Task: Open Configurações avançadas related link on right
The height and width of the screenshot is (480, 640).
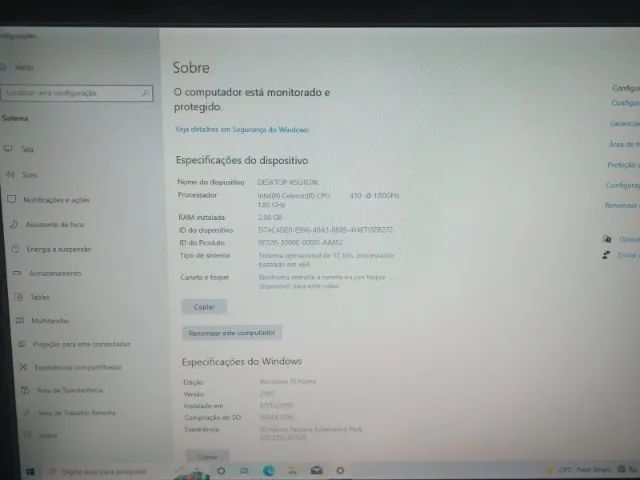Action: [622, 185]
